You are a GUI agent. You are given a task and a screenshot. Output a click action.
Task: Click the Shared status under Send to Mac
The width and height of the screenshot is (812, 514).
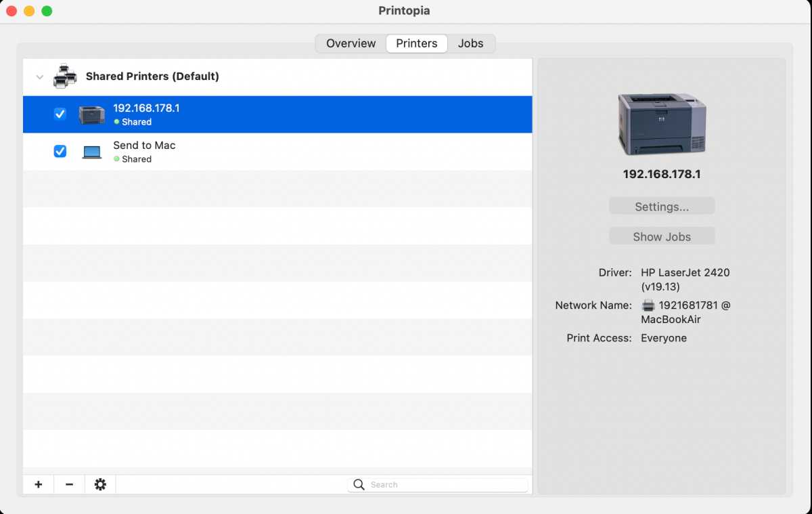pyautogui.click(x=133, y=160)
